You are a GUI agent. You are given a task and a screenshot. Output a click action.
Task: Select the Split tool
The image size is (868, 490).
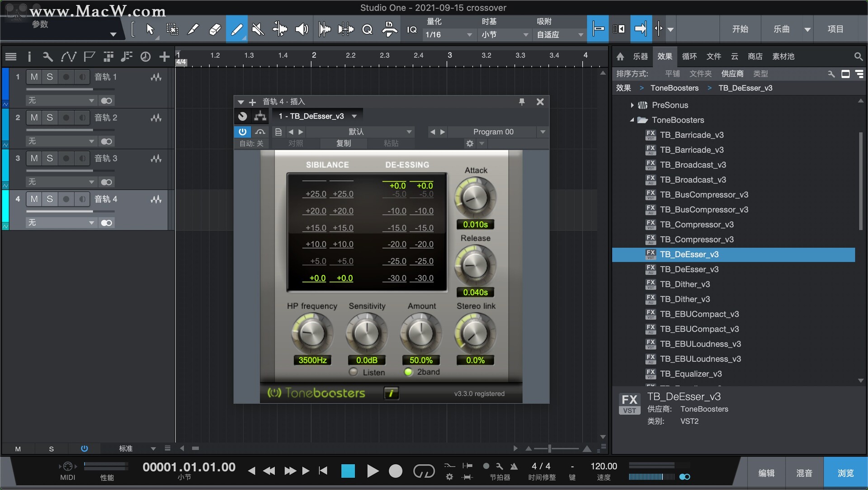(x=193, y=29)
